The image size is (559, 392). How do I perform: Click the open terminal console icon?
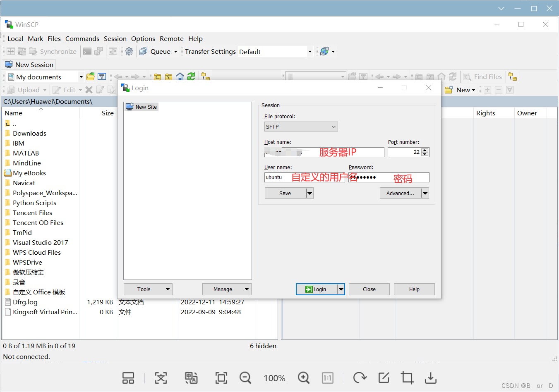(87, 51)
